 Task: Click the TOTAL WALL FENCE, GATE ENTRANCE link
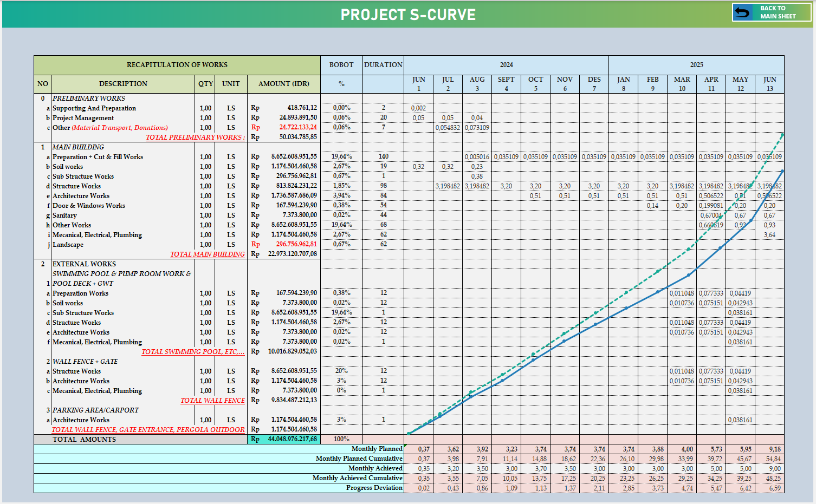click(x=148, y=430)
